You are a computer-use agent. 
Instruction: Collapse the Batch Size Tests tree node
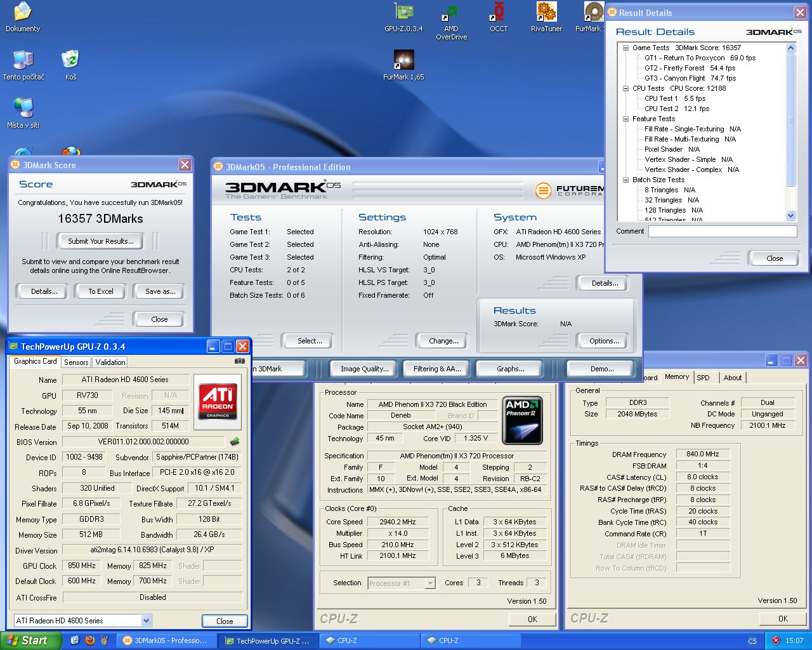tap(625, 180)
